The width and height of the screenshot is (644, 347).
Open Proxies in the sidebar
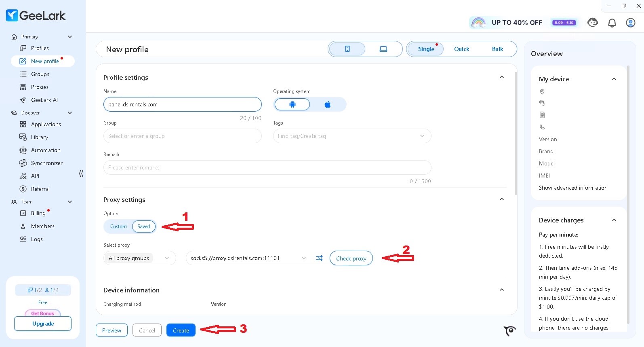pyautogui.click(x=40, y=87)
